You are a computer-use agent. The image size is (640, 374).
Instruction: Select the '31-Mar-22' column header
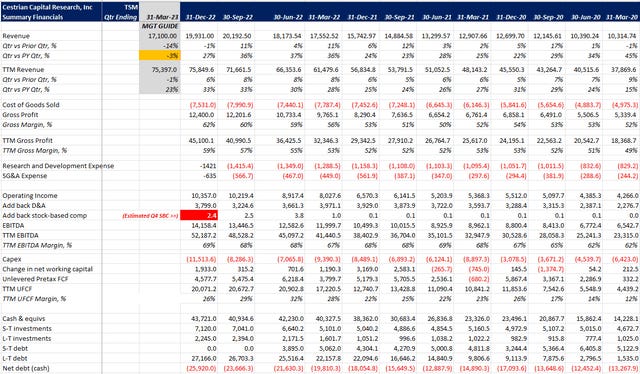tap(324, 17)
